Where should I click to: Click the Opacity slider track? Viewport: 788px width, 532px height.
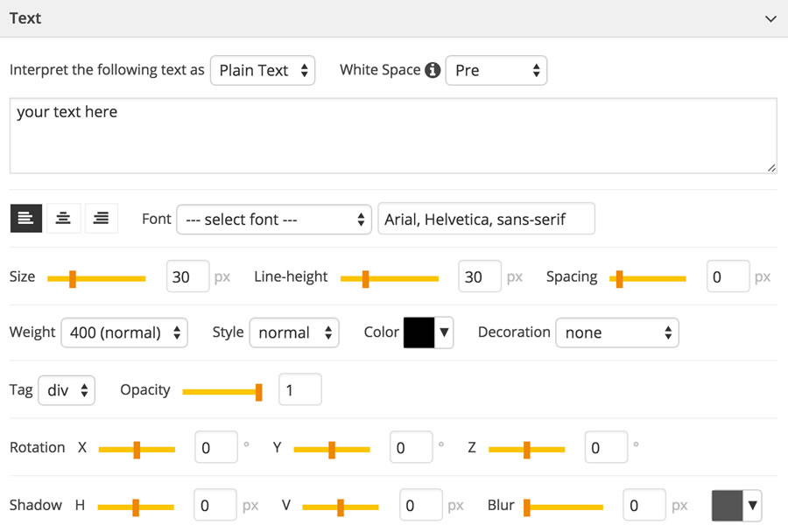pos(222,392)
